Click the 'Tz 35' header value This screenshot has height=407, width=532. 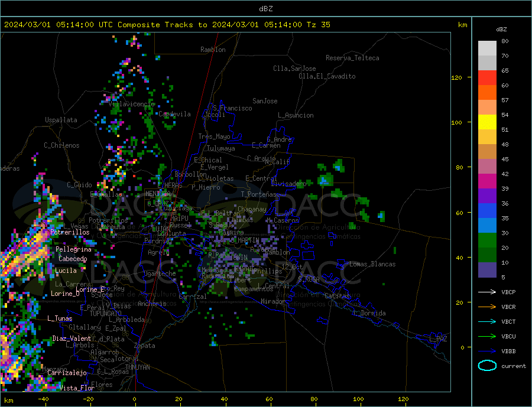click(x=318, y=25)
